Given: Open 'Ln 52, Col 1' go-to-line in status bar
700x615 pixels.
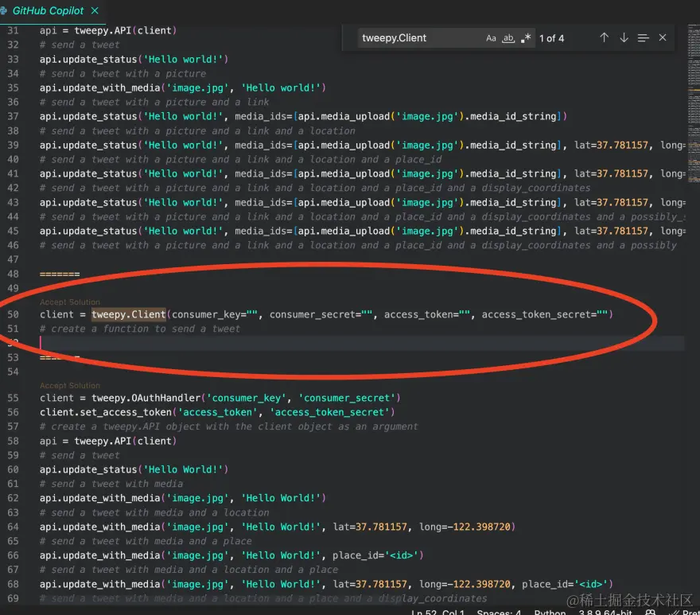Looking at the screenshot, I should (x=437, y=612).
